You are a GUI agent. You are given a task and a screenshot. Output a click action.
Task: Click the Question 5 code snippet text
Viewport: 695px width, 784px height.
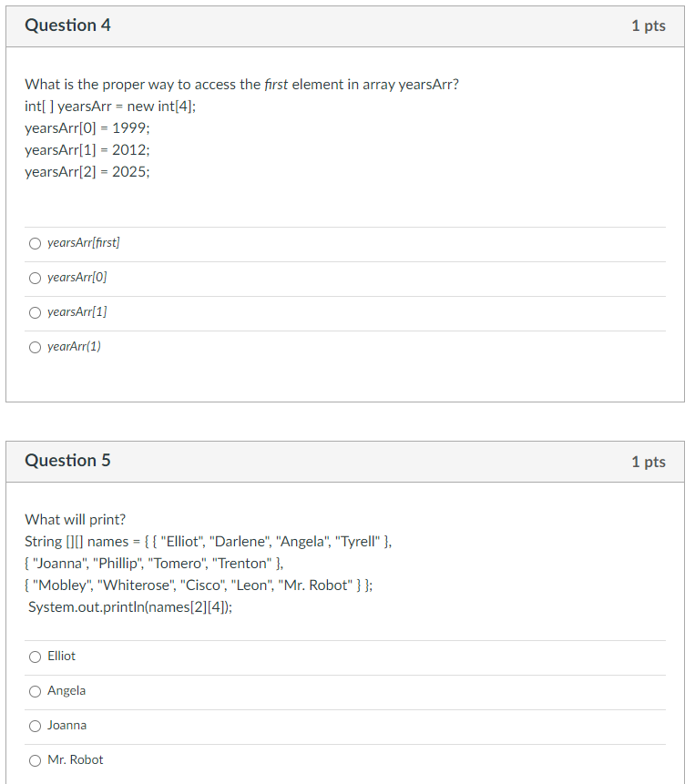click(x=210, y=541)
